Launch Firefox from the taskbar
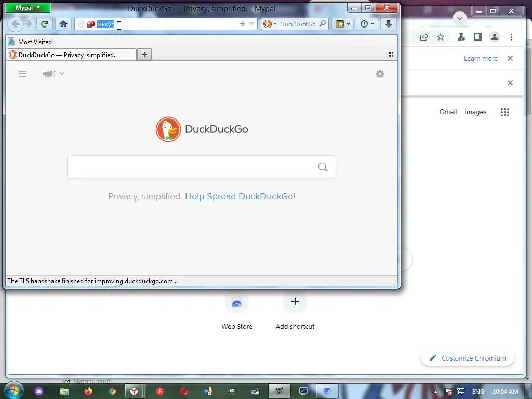The width and height of the screenshot is (532, 399). [88, 392]
